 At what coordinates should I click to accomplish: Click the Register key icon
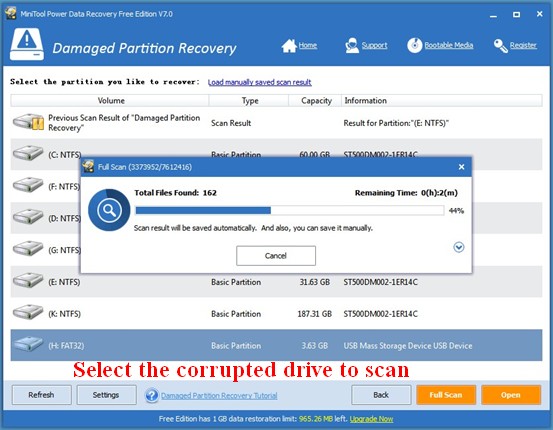click(x=500, y=46)
